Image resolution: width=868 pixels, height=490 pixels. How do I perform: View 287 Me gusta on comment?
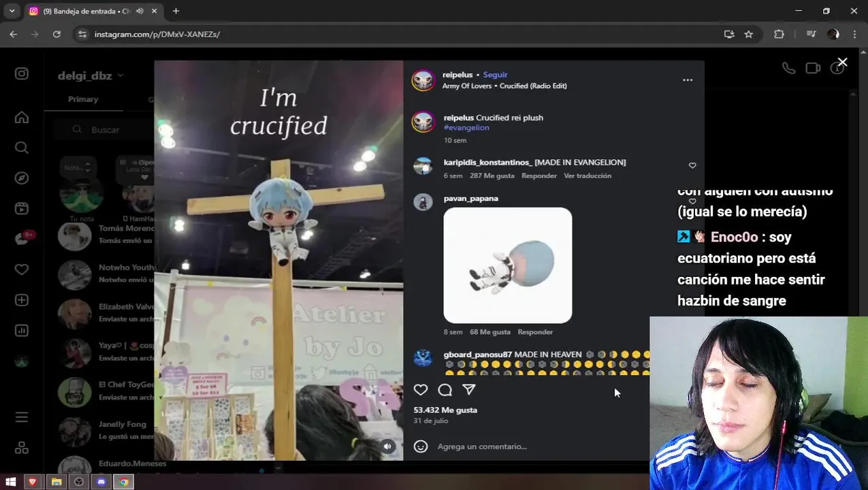[x=492, y=176]
